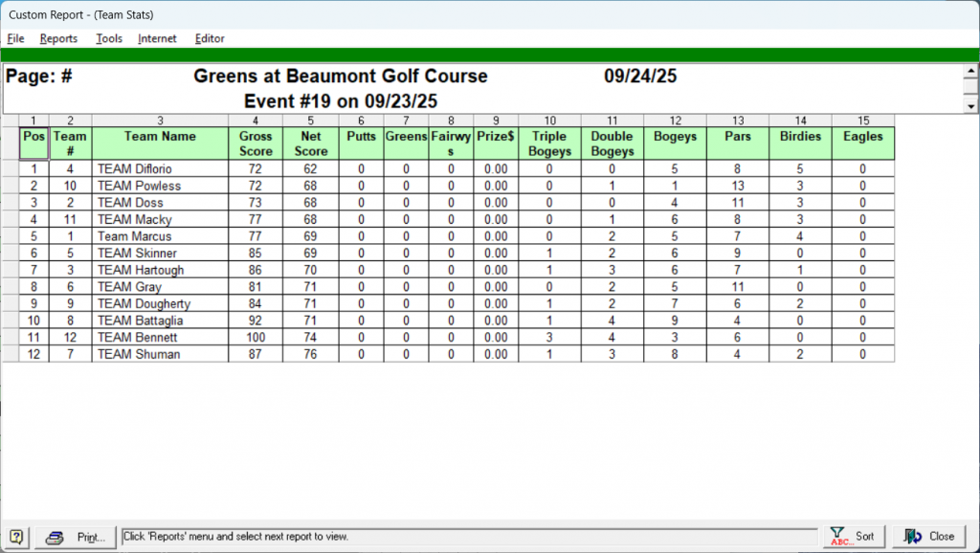Image resolution: width=980 pixels, height=553 pixels.
Task: Click the report title Greens at Beaumont Golf Course
Action: (x=340, y=77)
